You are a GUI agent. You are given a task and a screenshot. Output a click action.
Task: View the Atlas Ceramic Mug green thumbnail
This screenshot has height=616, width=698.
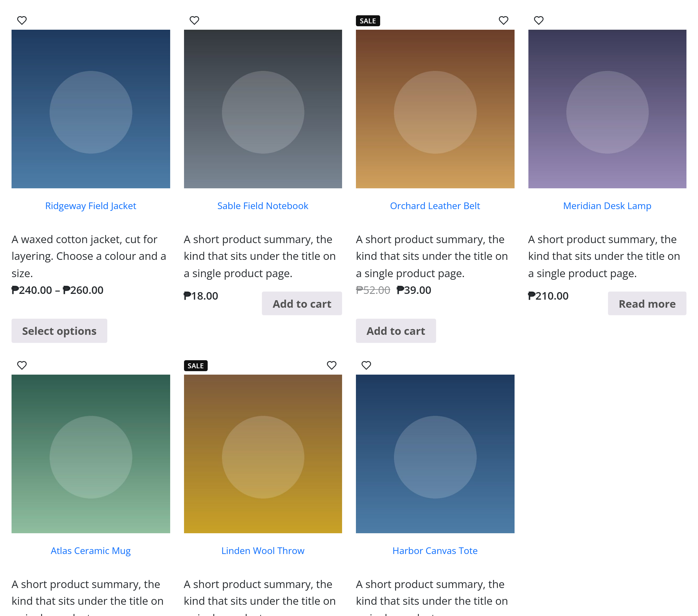click(91, 454)
